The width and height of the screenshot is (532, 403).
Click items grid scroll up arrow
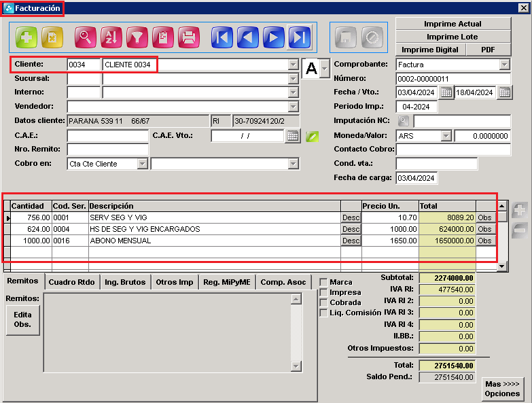coord(502,206)
